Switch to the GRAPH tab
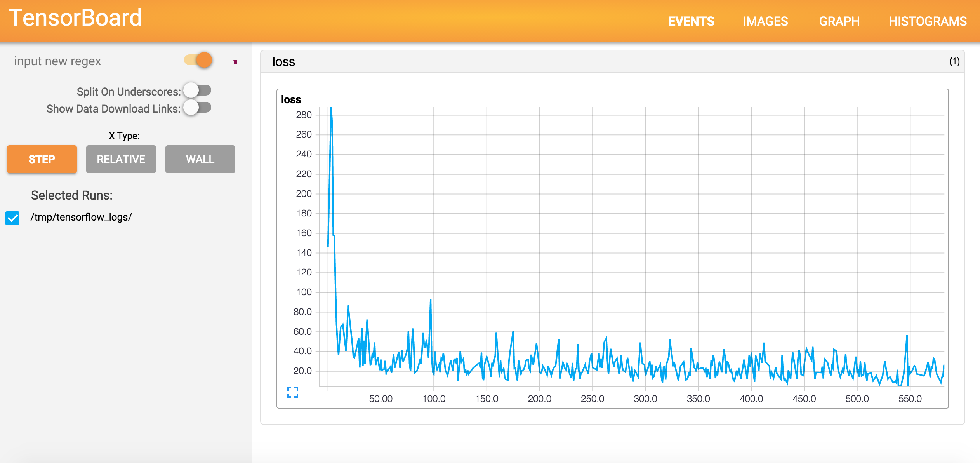Image resolution: width=980 pixels, height=463 pixels. [x=839, y=21]
